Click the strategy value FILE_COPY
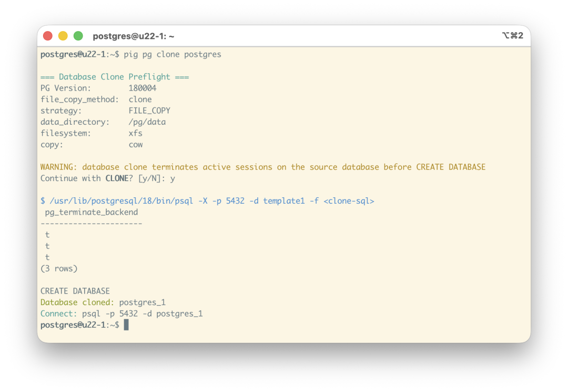This screenshot has width=568, height=392. coord(149,111)
